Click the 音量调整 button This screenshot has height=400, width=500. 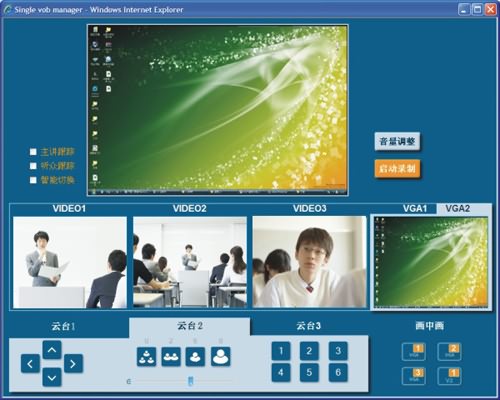pos(397,141)
